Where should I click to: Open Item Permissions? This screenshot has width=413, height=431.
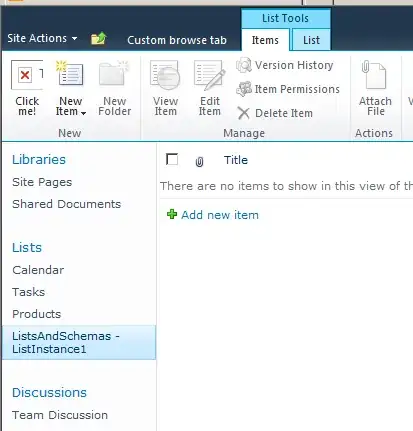[x=288, y=89]
